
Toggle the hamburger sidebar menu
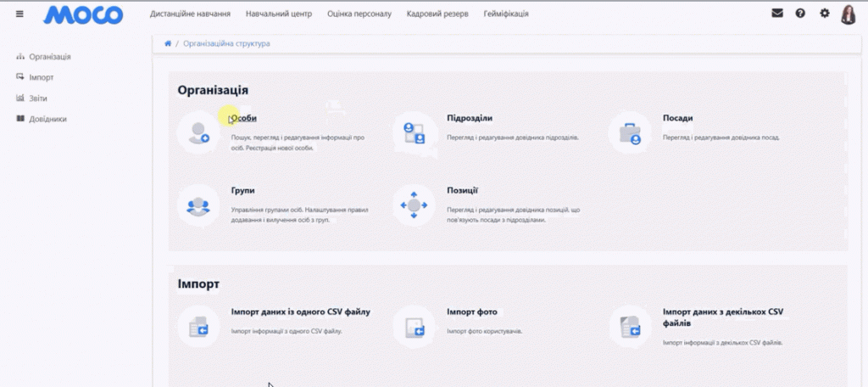coord(20,14)
